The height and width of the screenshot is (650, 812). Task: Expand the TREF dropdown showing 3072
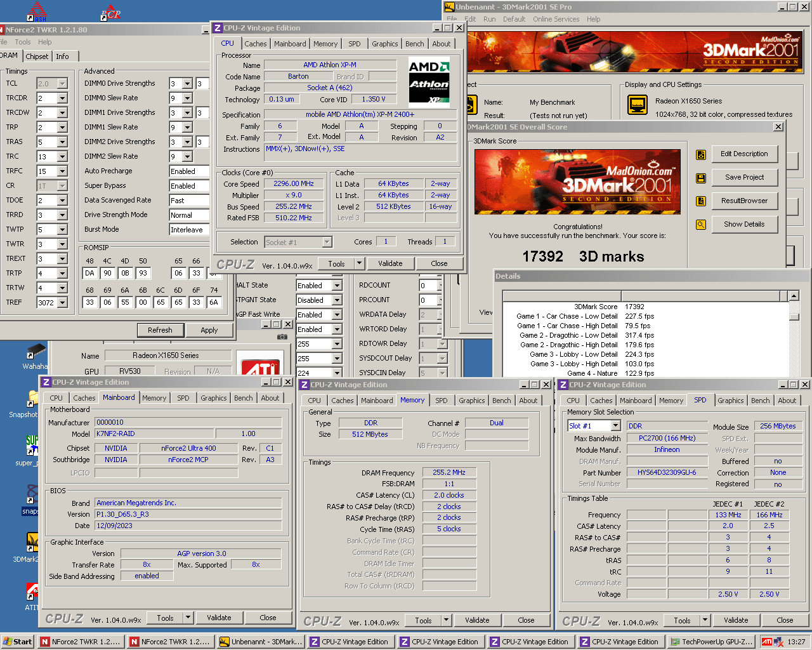(x=62, y=303)
